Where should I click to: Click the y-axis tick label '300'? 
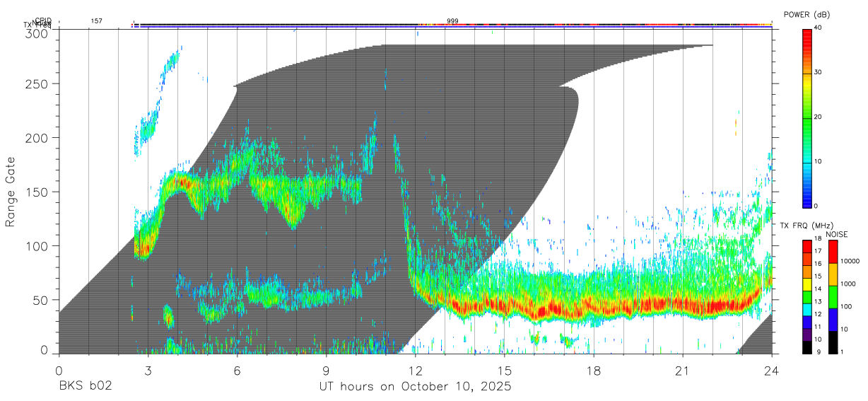[x=38, y=34]
